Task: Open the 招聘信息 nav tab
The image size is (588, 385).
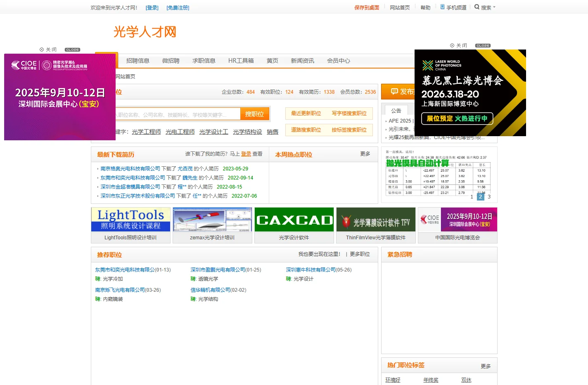Action: pos(138,61)
